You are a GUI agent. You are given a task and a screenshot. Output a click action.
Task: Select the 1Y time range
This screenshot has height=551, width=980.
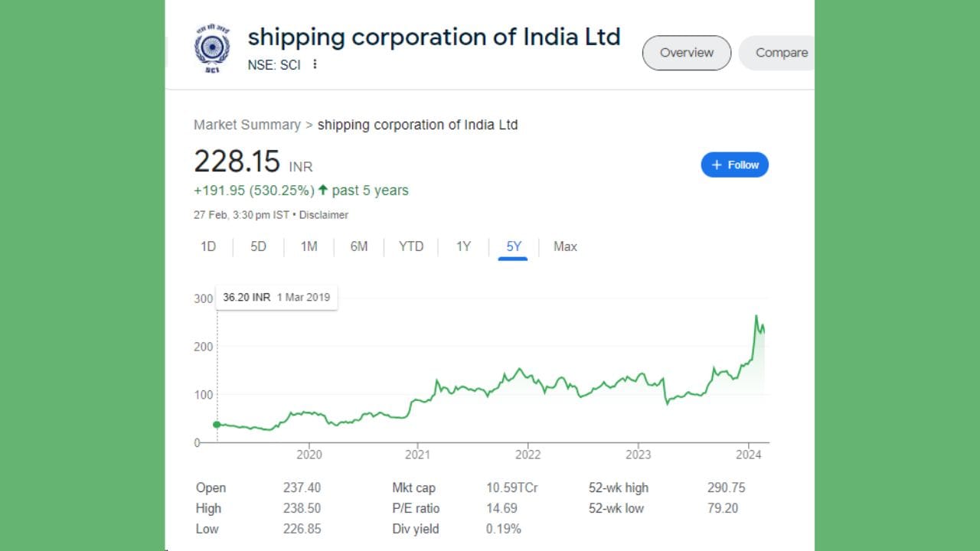(x=463, y=246)
